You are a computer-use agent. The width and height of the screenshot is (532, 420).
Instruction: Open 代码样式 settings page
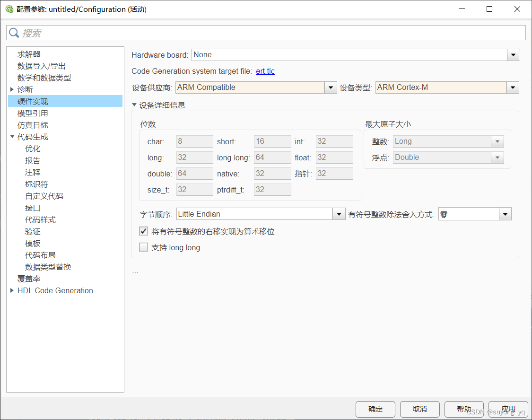[40, 220]
